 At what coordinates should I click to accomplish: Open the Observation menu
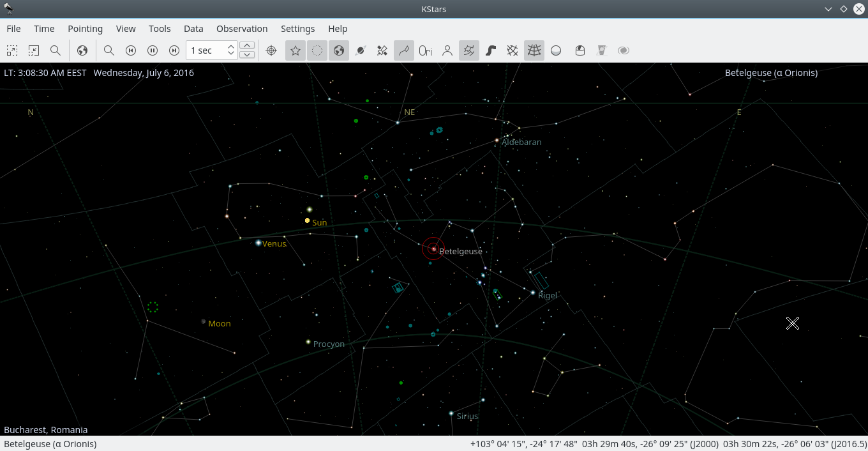[x=242, y=29]
